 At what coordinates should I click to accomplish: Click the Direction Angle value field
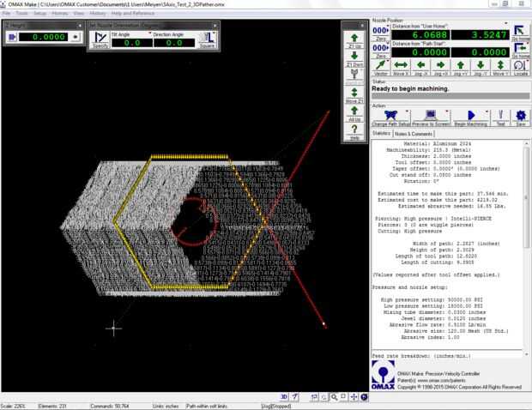(x=174, y=43)
